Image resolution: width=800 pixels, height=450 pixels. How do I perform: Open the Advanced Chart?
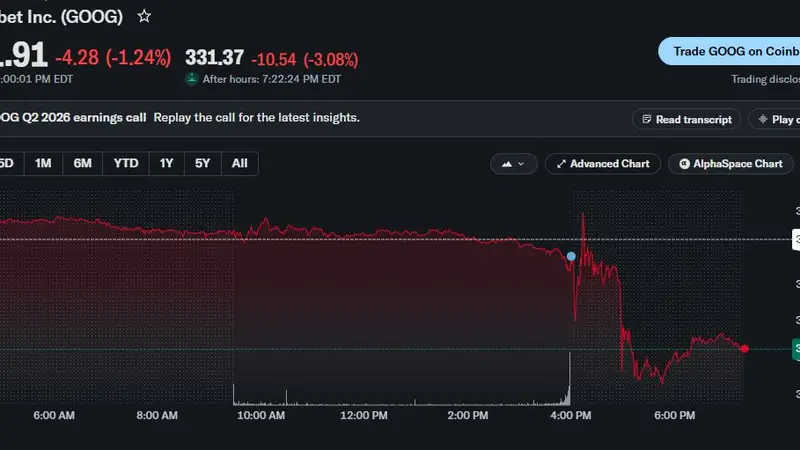pyautogui.click(x=603, y=164)
